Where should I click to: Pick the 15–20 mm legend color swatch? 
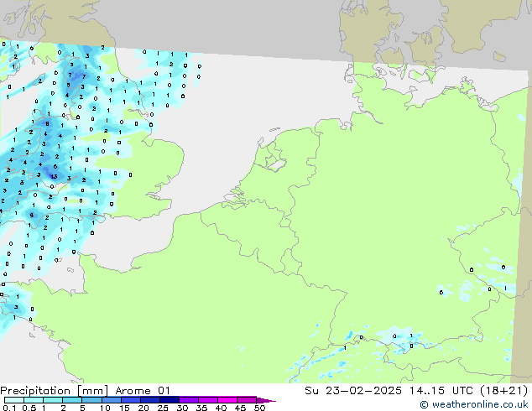[x=130, y=400]
